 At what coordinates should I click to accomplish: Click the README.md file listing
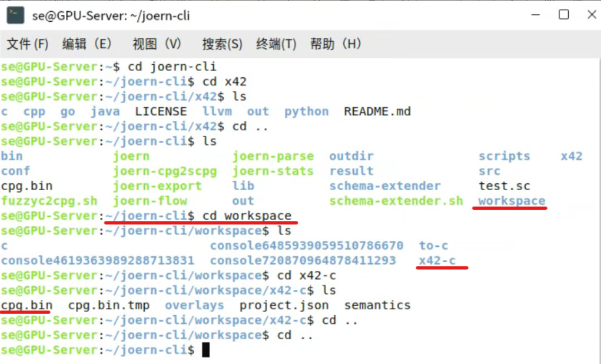click(377, 111)
